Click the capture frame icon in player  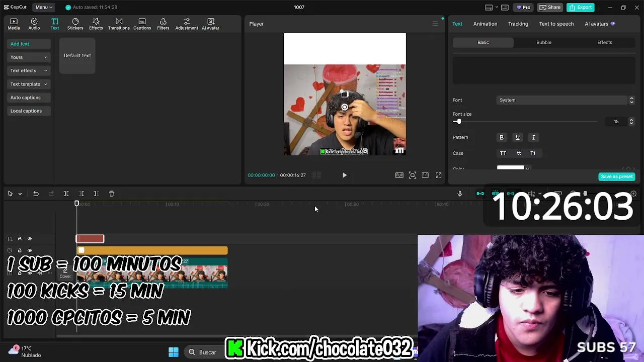(413, 175)
